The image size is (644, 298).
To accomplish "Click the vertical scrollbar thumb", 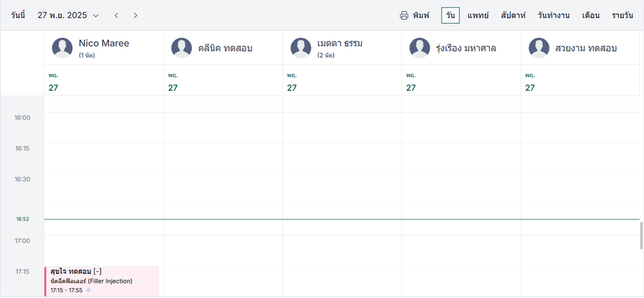I will (641, 235).
